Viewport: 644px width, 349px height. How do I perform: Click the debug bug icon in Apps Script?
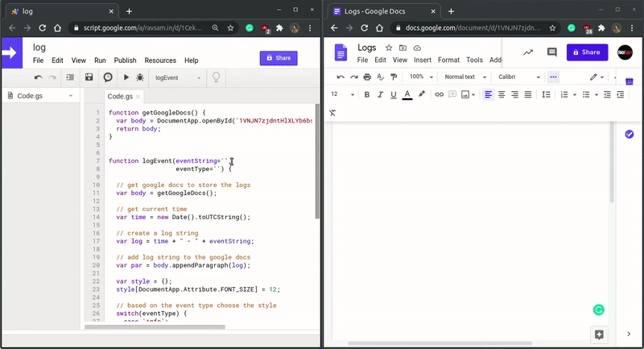[140, 77]
